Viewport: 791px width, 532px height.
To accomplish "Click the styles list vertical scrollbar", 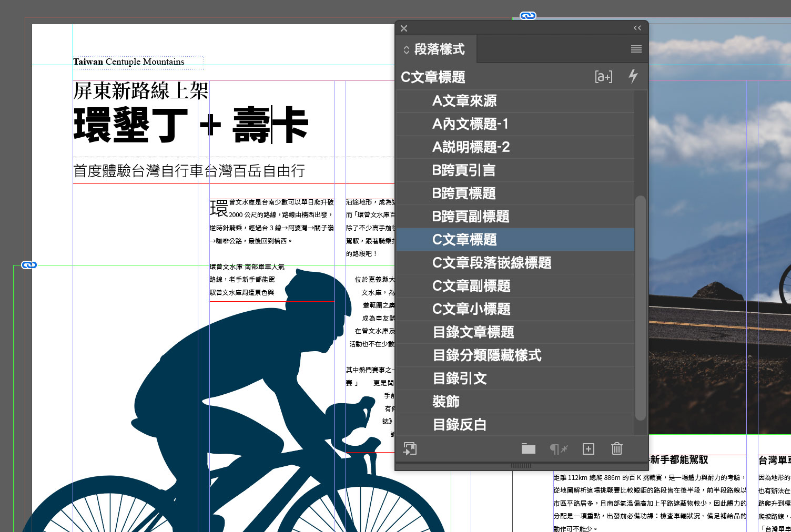I will (640, 308).
